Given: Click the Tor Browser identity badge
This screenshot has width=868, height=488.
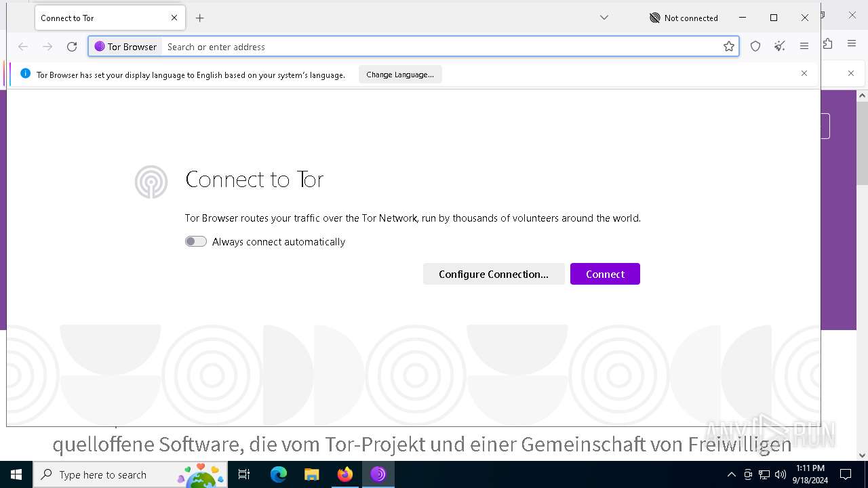Looking at the screenshot, I should point(126,47).
